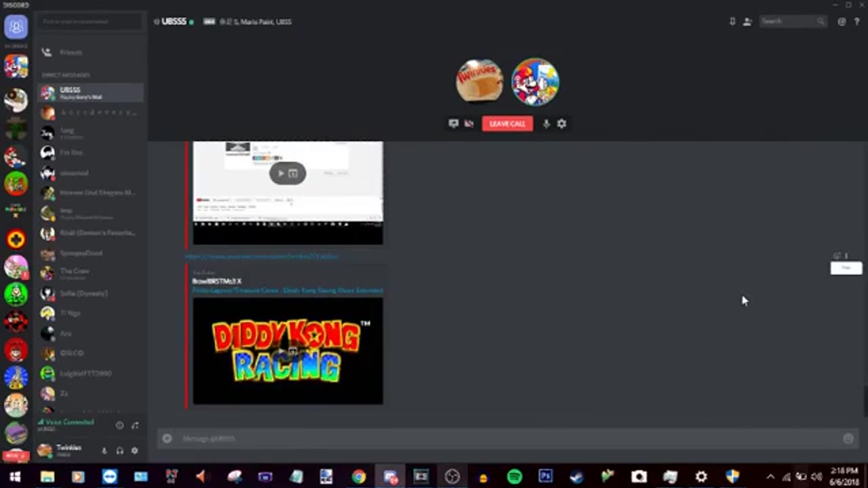868x488 pixels.
Task: Play the embedded video preview
Action: (281, 174)
